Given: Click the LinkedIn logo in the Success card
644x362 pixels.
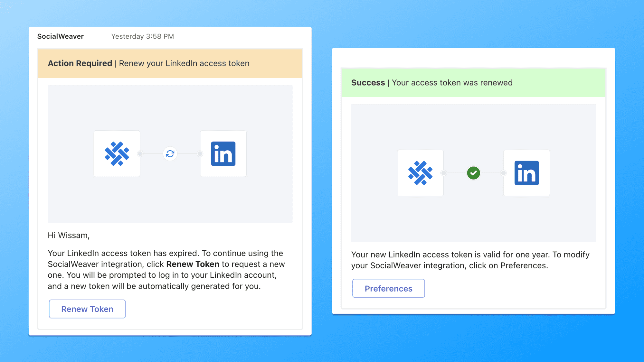Looking at the screenshot, I should (526, 173).
